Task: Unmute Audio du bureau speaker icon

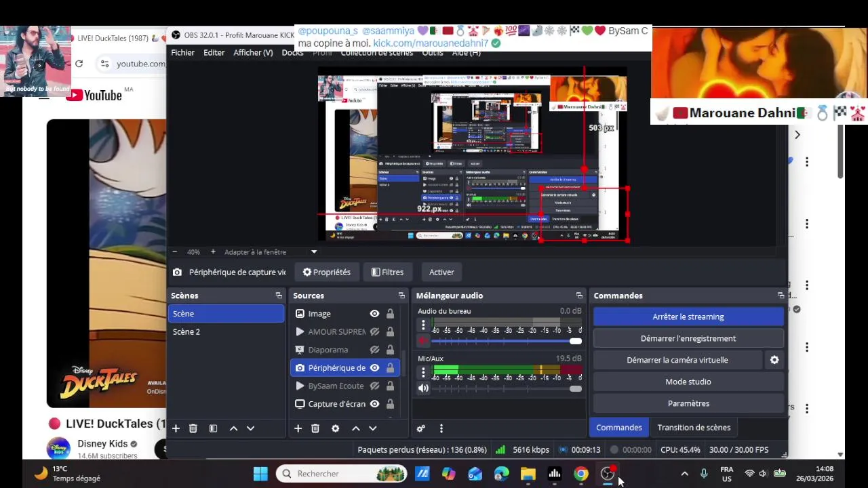Action: click(x=423, y=341)
